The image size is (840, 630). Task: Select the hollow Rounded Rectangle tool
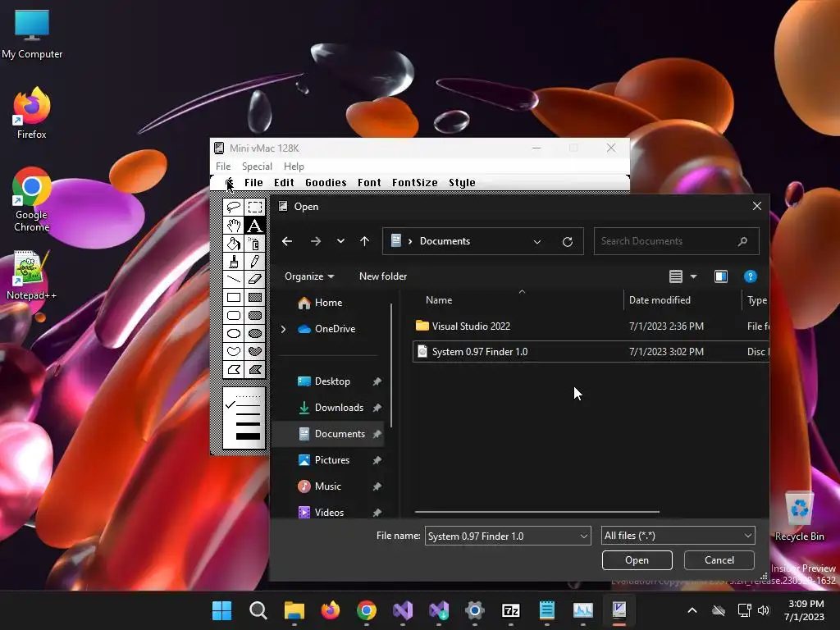click(234, 316)
